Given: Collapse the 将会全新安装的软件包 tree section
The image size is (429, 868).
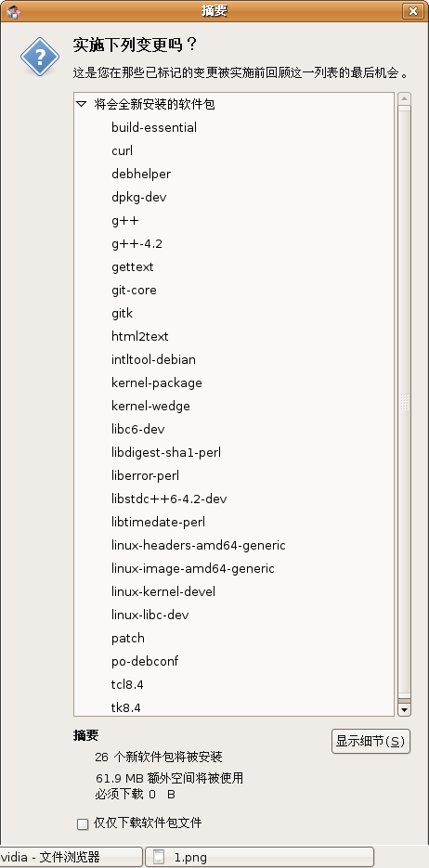Looking at the screenshot, I should [x=82, y=104].
